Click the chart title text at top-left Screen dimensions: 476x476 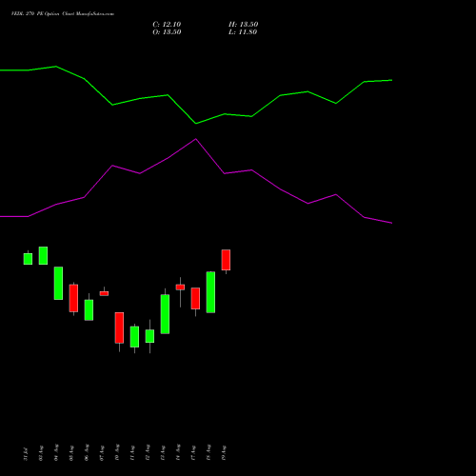pyautogui.click(x=63, y=14)
